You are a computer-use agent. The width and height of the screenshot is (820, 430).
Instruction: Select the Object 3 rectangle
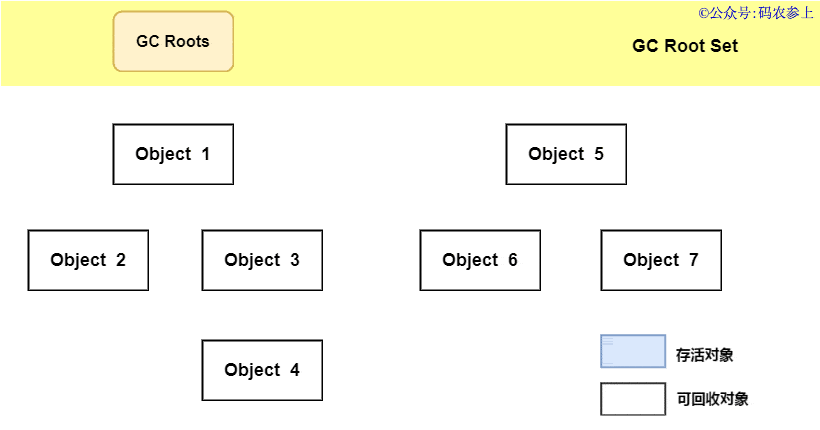[x=262, y=260]
